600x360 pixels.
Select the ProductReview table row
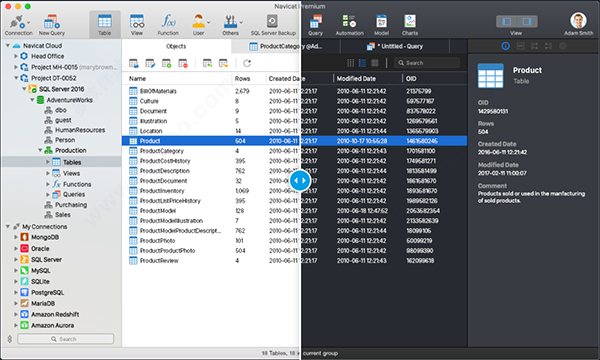click(294, 261)
